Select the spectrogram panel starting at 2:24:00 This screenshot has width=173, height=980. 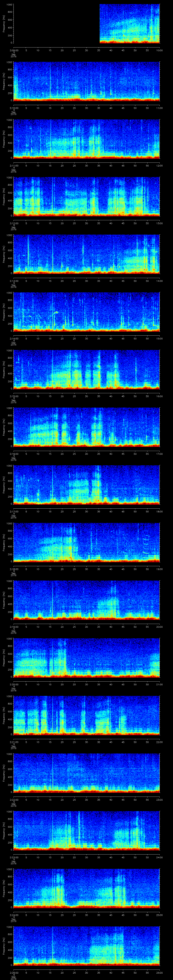86,888
